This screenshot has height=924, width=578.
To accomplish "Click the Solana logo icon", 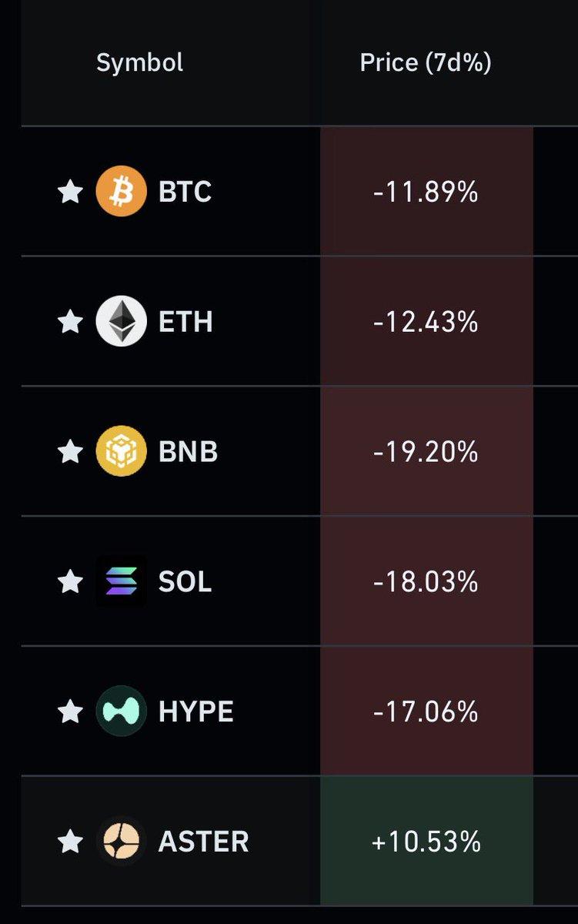I will click(x=121, y=581).
